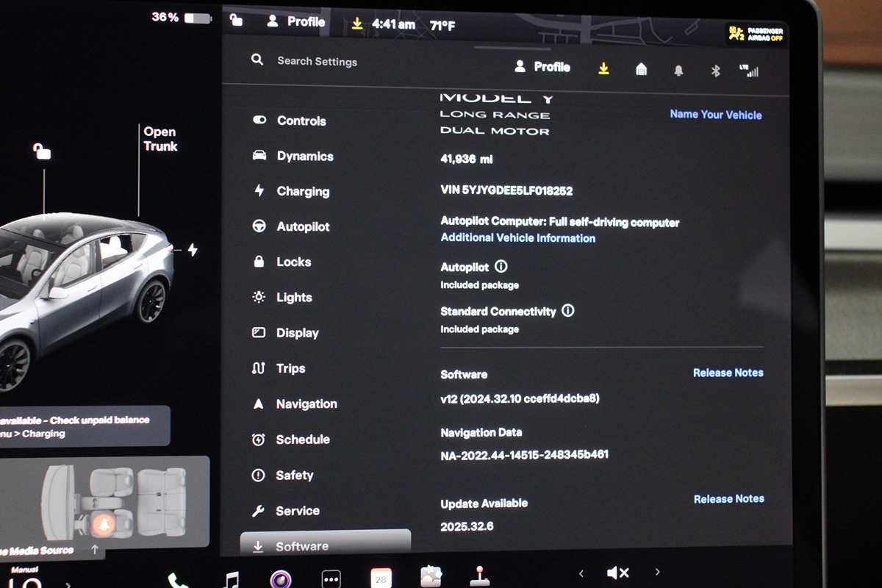
Task: Show info for Autopilot package
Action: tap(501, 266)
